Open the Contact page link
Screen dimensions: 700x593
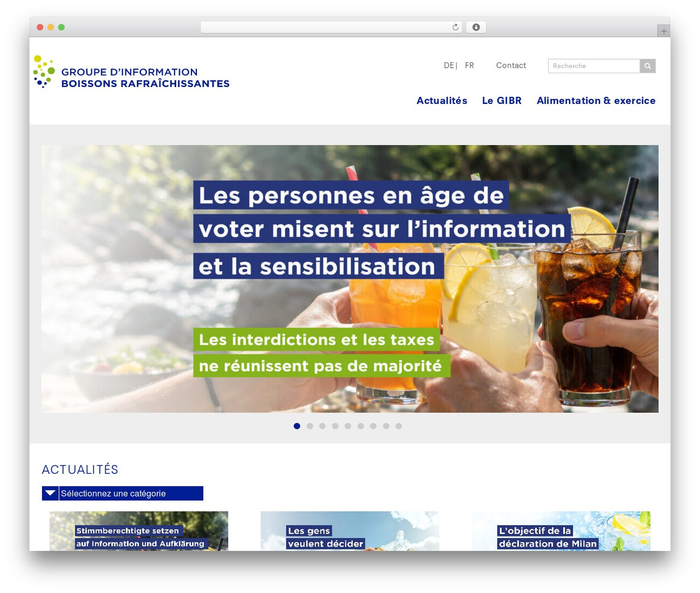(511, 66)
